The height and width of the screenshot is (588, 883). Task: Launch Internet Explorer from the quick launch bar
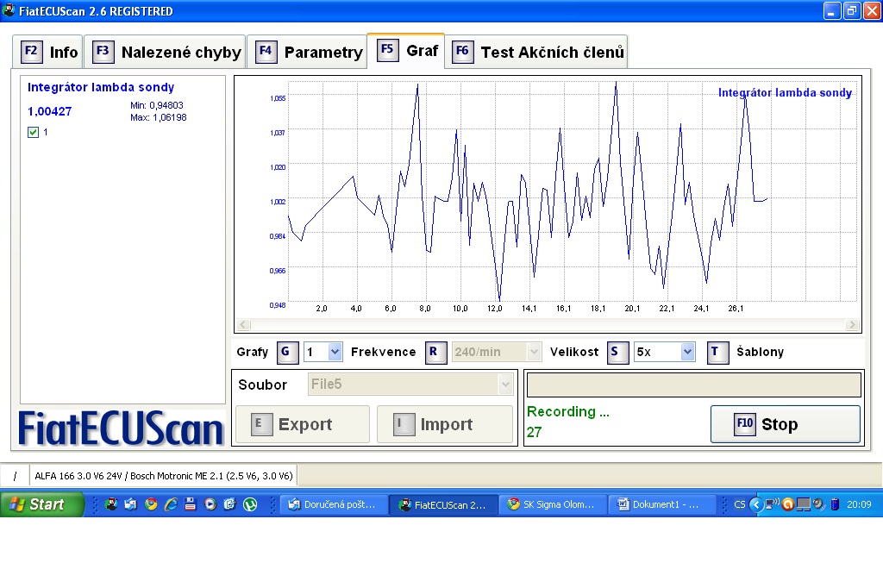coord(171,504)
